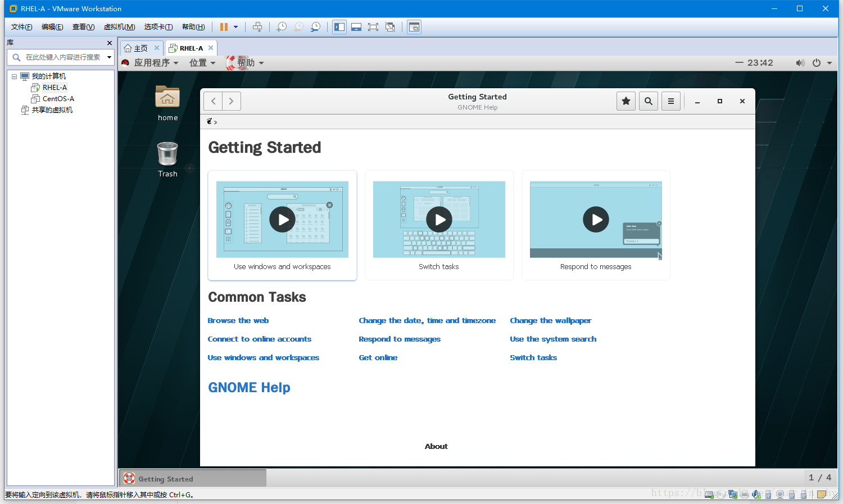Screen dimensions: 843x504
Task: Close the RHEL-A tab
Action: click(x=211, y=48)
